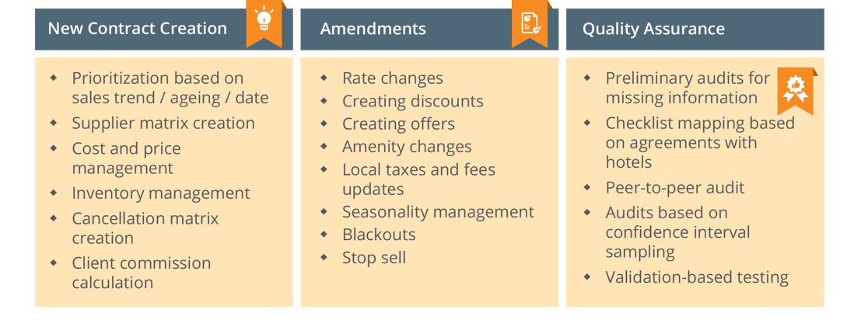The width and height of the screenshot is (868, 327).
Task: Click the Stop sell item
Action: pyautogui.click(x=374, y=257)
